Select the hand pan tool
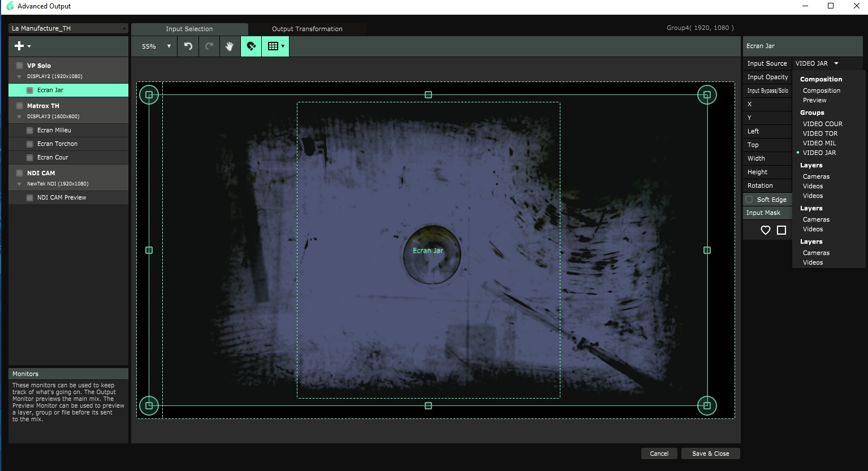Viewport: 868px width, 471px height. tap(230, 46)
